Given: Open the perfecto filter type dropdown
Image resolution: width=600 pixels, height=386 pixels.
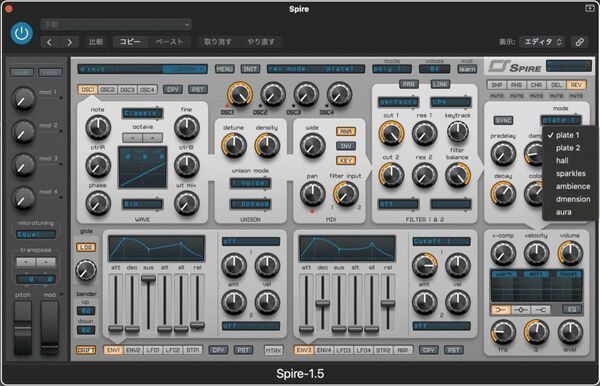Looking at the screenshot, I should [x=398, y=103].
